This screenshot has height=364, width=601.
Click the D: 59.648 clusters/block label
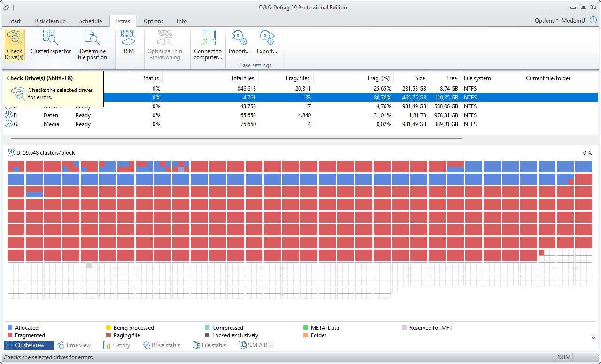tap(46, 153)
